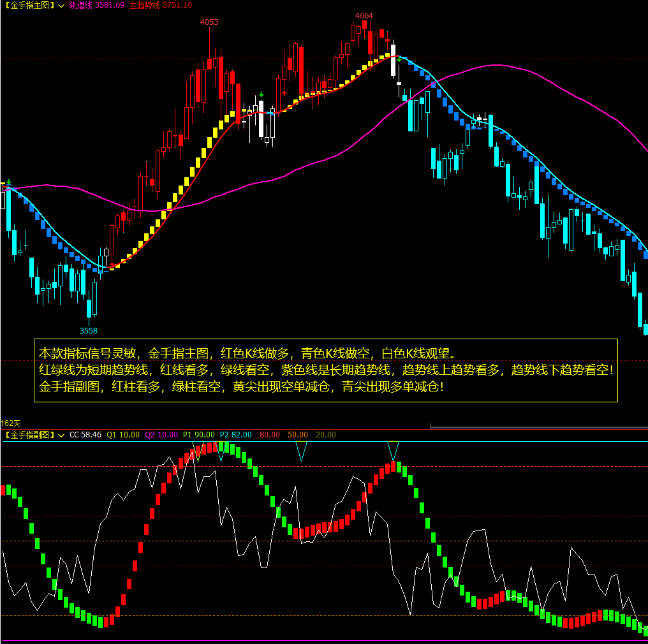Image resolution: width=648 pixels, height=644 pixels.
Task: Click the horizontal scrollbar above the sub chart
Action: coord(539,426)
